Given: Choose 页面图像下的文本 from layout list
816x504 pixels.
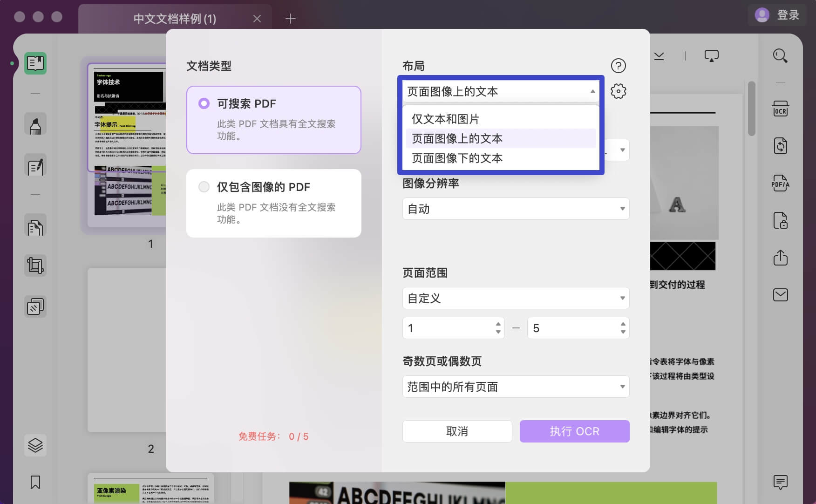Looking at the screenshot, I should tap(501, 158).
